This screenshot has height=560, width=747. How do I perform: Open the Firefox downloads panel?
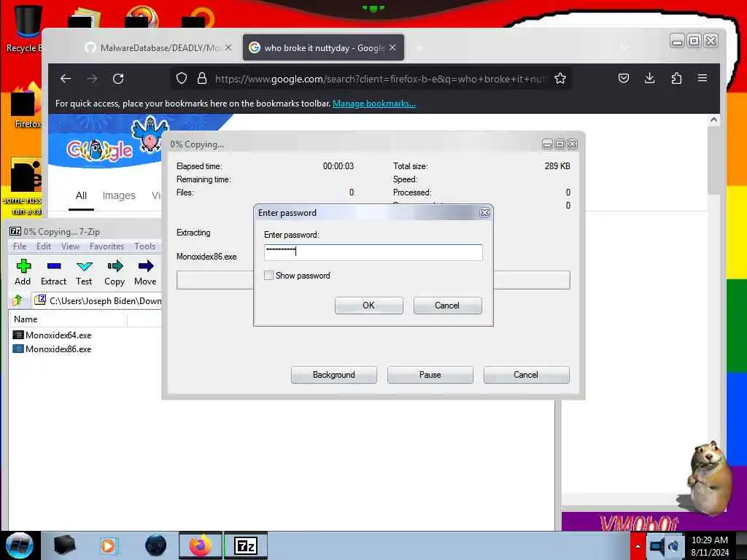click(x=649, y=78)
